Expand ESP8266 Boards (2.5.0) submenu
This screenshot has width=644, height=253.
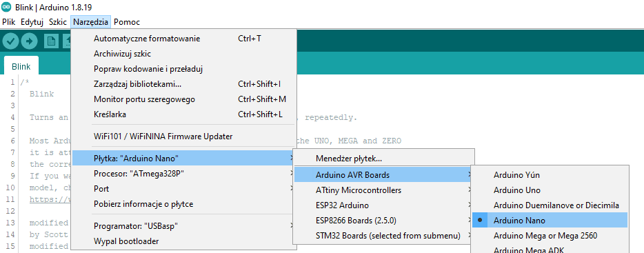[383, 221]
